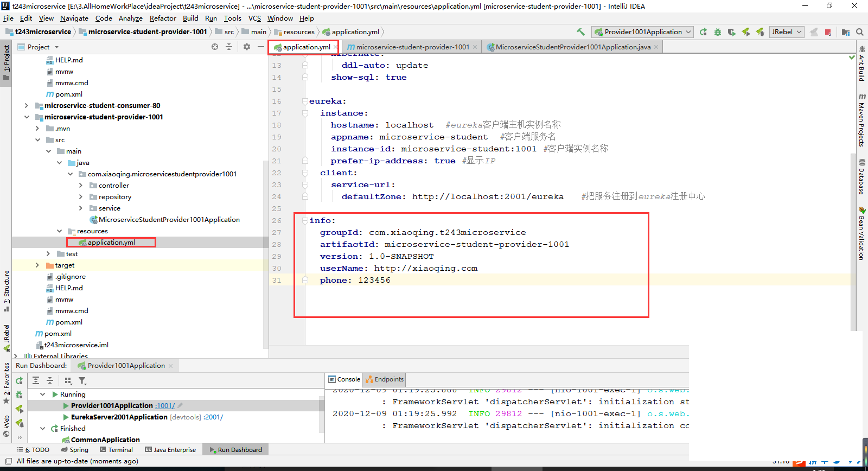Expand the repository package
This screenshot has height=471, width=868.
coord(81,197)
